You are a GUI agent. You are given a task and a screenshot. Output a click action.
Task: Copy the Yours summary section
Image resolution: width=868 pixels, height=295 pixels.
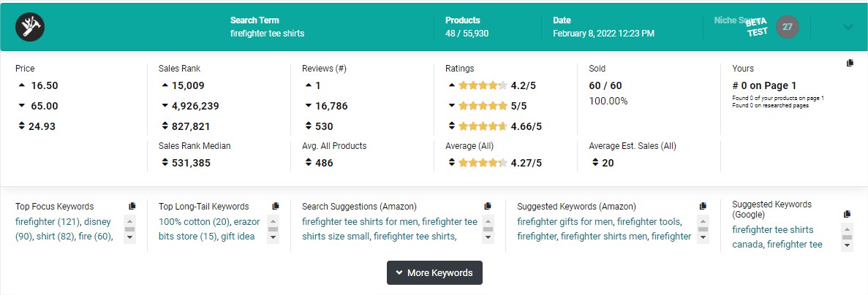tap(850, 63)
